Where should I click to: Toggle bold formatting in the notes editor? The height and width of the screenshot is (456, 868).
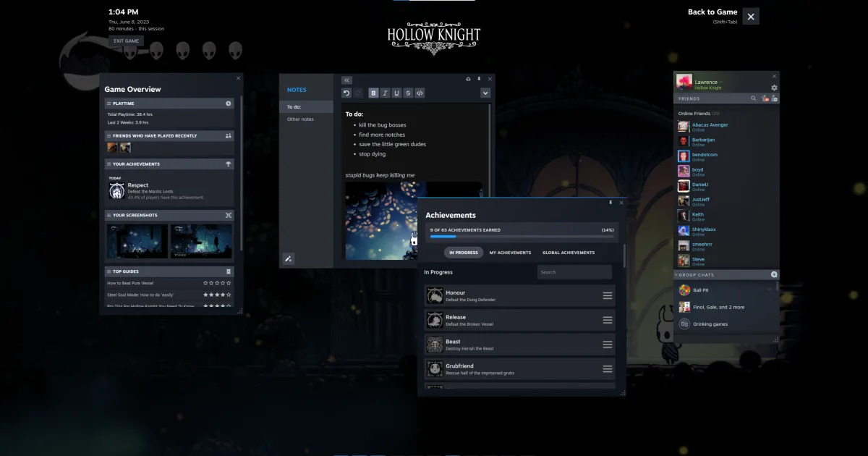[374, 93]
